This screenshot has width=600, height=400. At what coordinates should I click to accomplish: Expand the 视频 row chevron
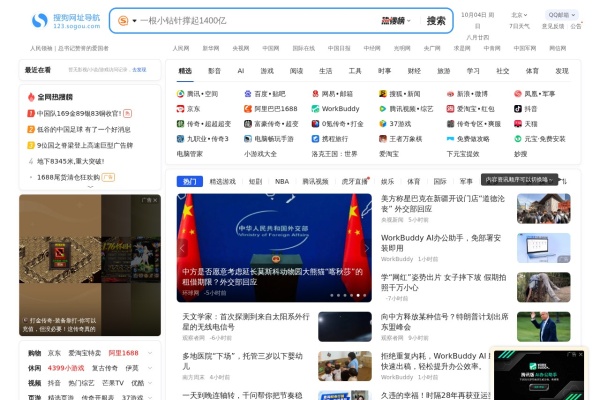pos(150,383)
